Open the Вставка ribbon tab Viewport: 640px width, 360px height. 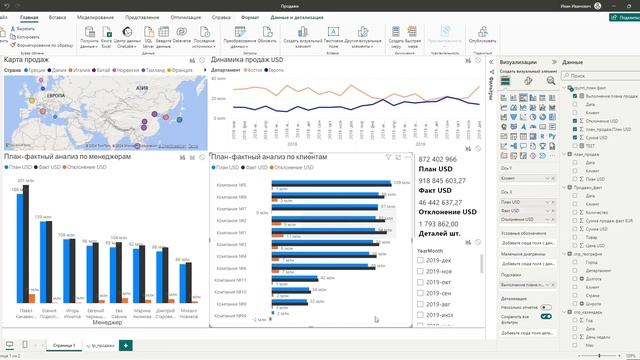pos(57,18)
